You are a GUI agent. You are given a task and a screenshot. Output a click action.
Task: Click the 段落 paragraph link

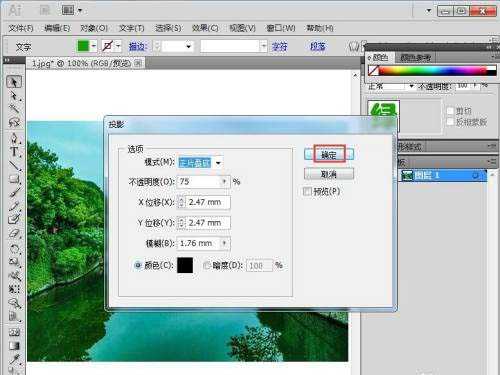317,46
